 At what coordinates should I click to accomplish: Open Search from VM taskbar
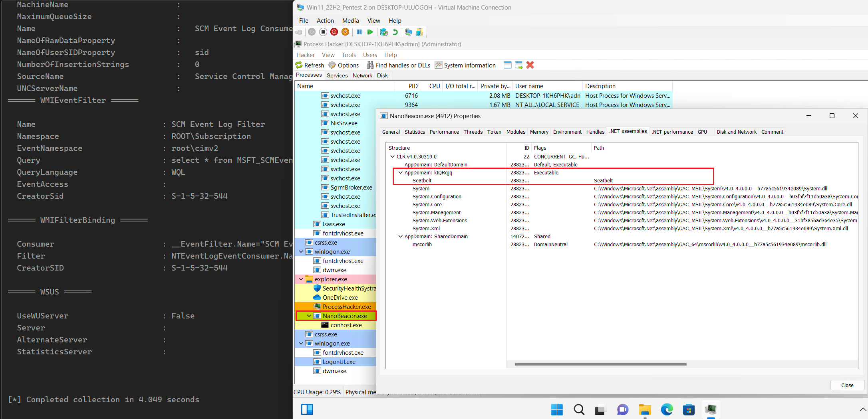579,409
